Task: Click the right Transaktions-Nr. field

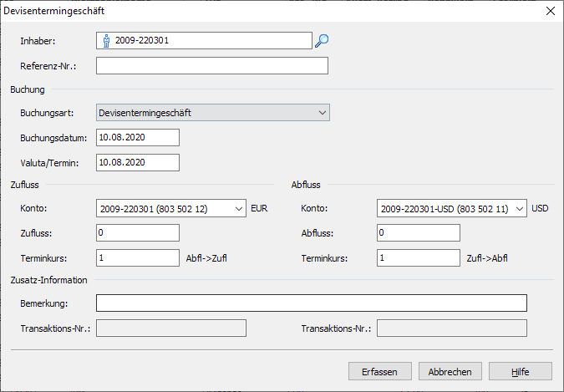Action: (x=451, y=328)
